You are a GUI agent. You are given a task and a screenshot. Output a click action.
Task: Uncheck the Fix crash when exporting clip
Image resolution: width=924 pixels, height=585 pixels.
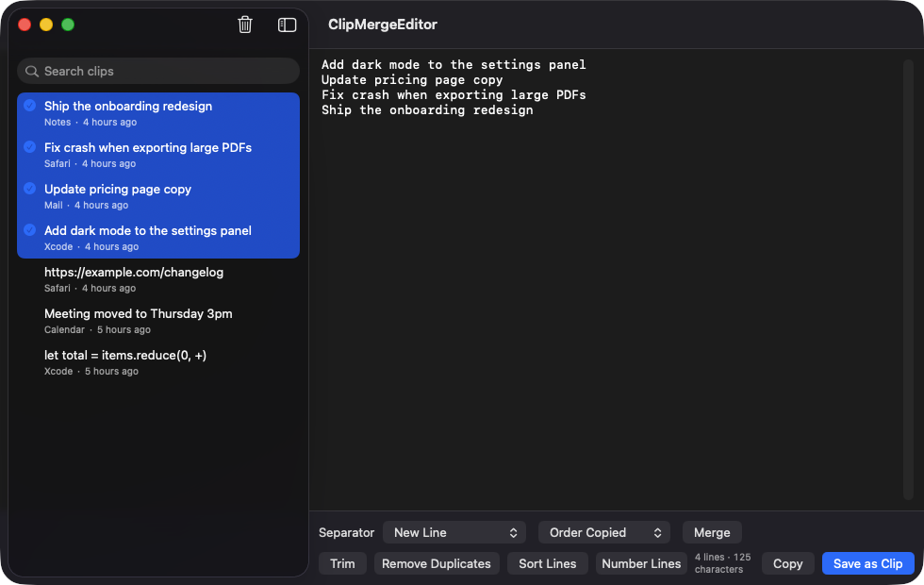coord(29,147)
